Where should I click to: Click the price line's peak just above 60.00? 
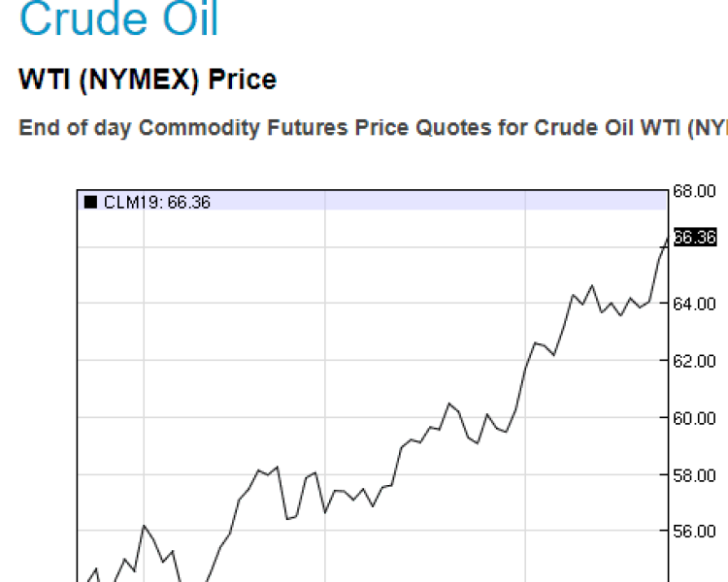448,403
